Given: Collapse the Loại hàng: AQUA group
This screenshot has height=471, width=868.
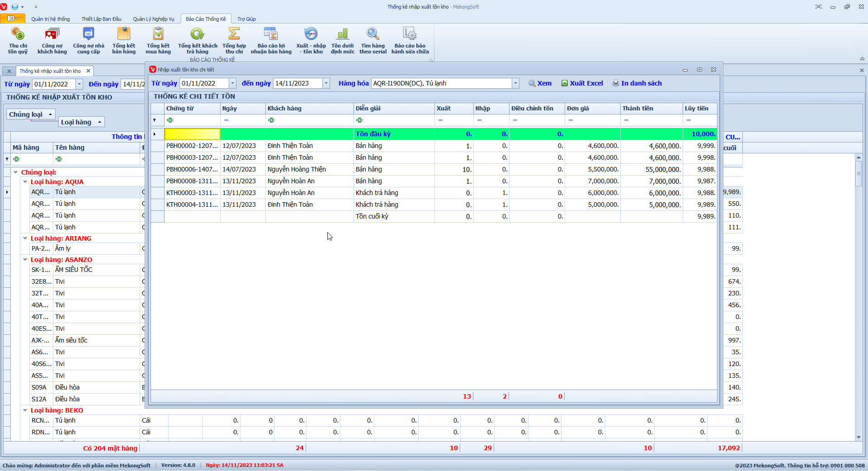Looking at the screenshot, I should pyautogui.click(x=25, y=182).
